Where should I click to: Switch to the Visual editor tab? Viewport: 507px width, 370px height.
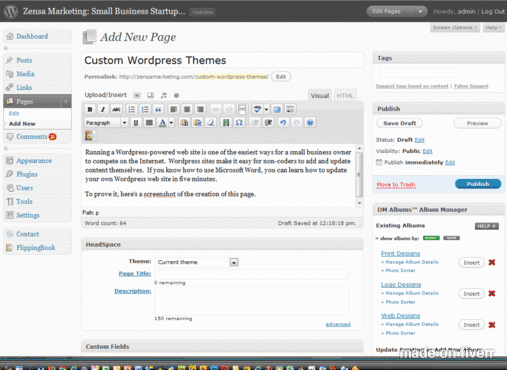(x=320, y=96)
